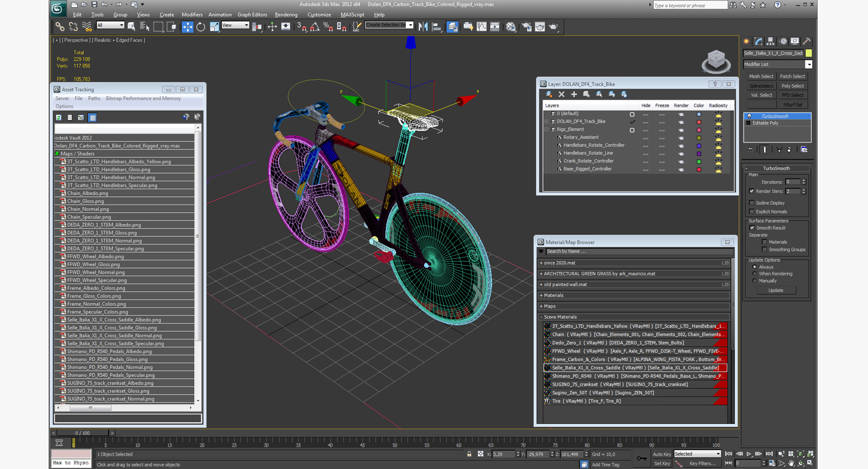The image size is (868, 469).
Task: Open the Material Editor icon
Action: click(511, 26)
